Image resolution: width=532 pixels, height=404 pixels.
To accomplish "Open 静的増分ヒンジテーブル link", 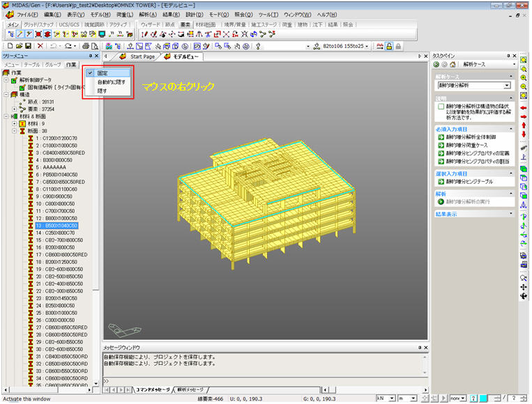I will pos(469,182).
